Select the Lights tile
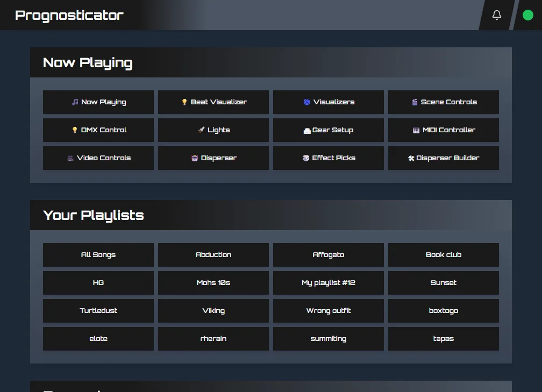This screenshot has width=542, height=392. tap(213, 130)
